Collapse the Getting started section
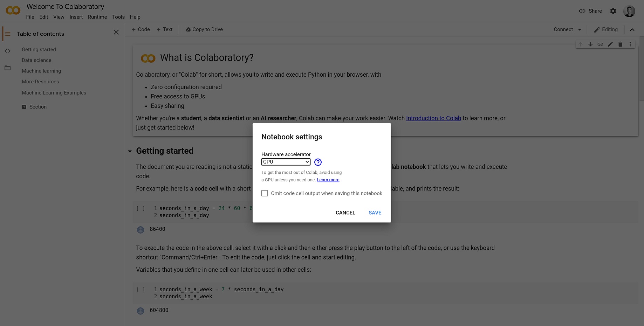The height and width of the screenshot is (326, 644). pos(130,152)
